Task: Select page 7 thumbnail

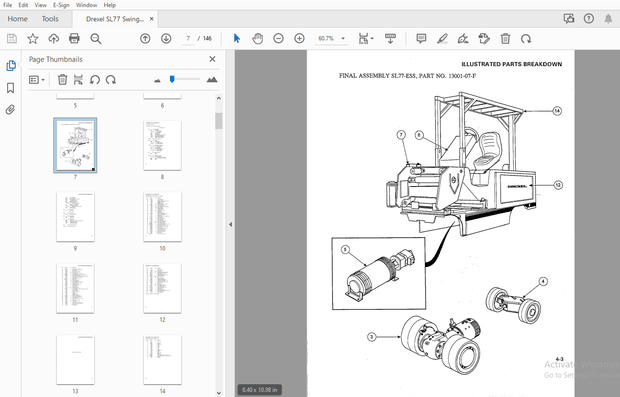Action: tap(75, 145)
